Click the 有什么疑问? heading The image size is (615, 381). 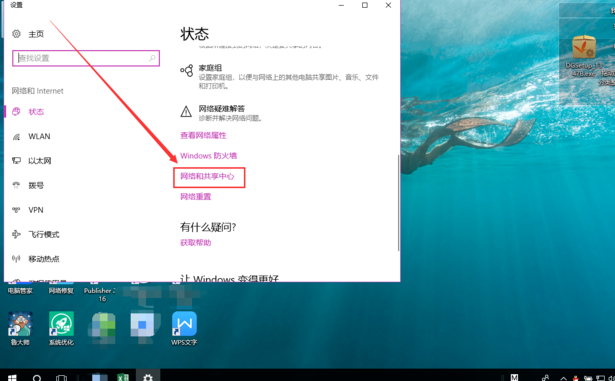coord(208,227)
